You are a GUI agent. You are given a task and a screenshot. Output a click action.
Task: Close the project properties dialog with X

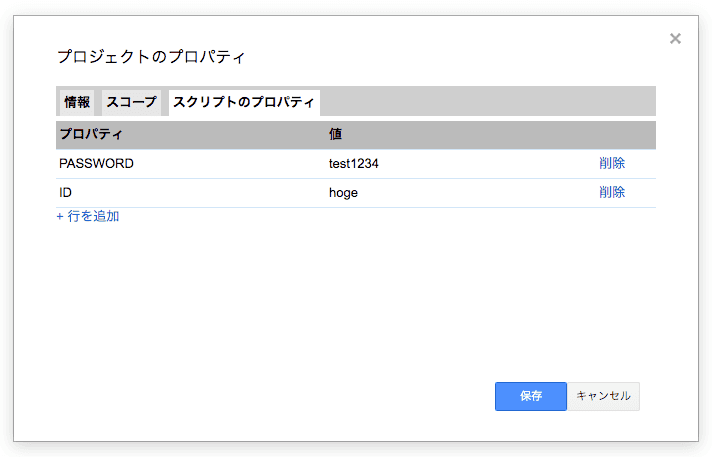click(x=675, y=39)
